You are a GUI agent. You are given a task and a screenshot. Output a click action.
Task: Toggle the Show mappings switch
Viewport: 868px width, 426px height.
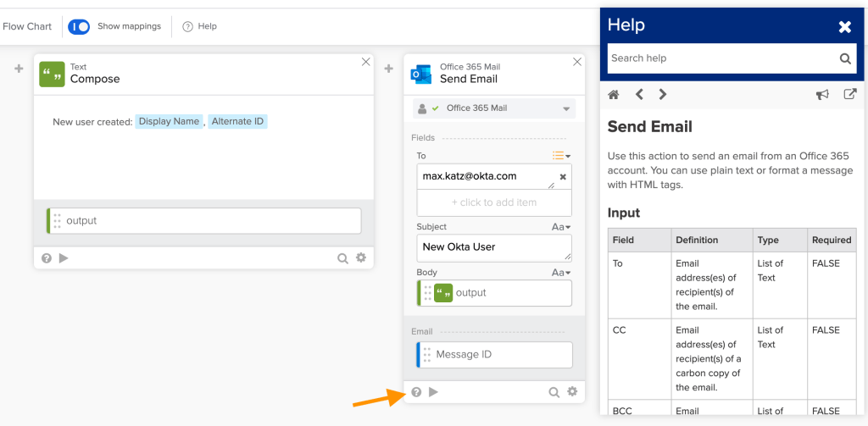tap(79, 26)
